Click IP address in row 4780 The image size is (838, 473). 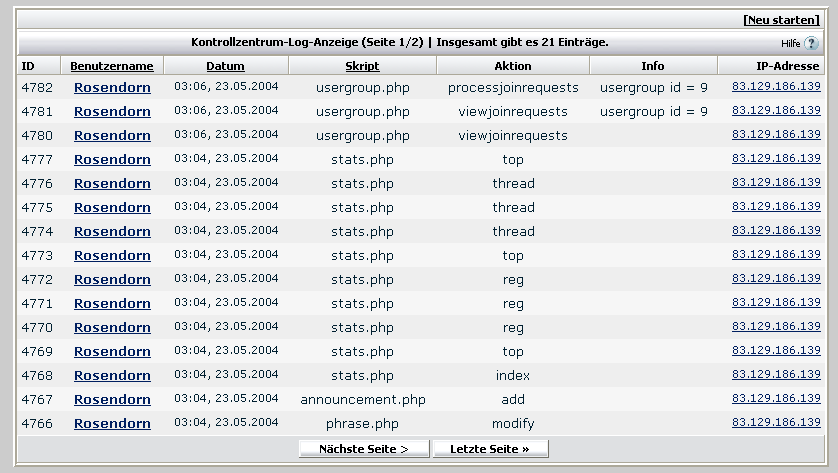776,135
